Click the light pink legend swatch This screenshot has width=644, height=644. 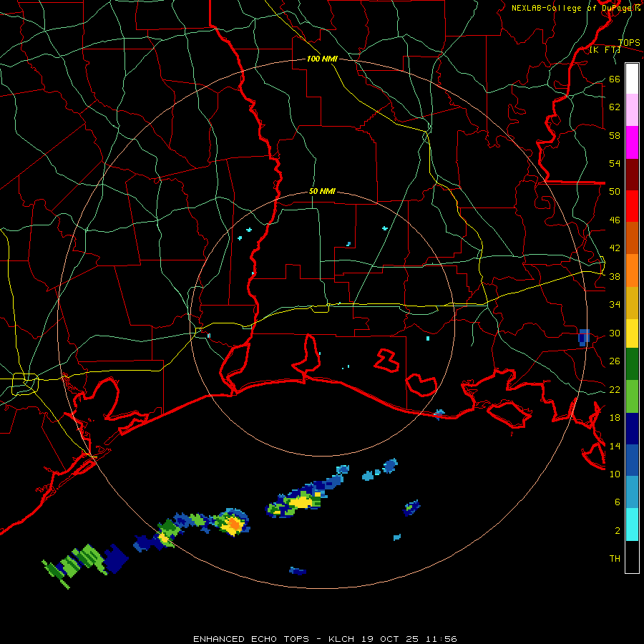632,109
